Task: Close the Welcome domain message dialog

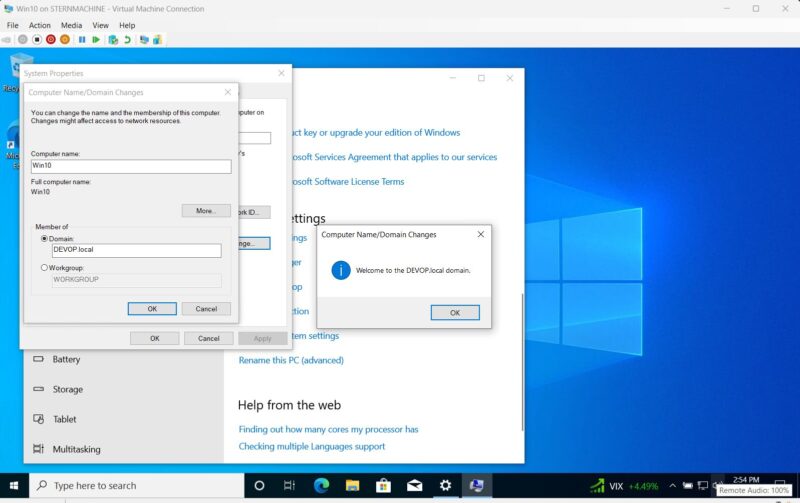Action: 481,234
